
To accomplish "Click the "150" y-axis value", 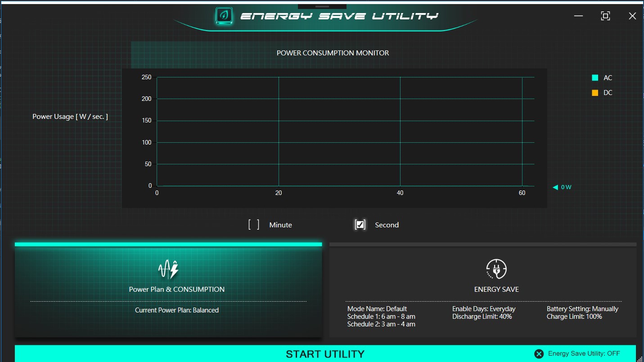I will (x=147, y=121).
